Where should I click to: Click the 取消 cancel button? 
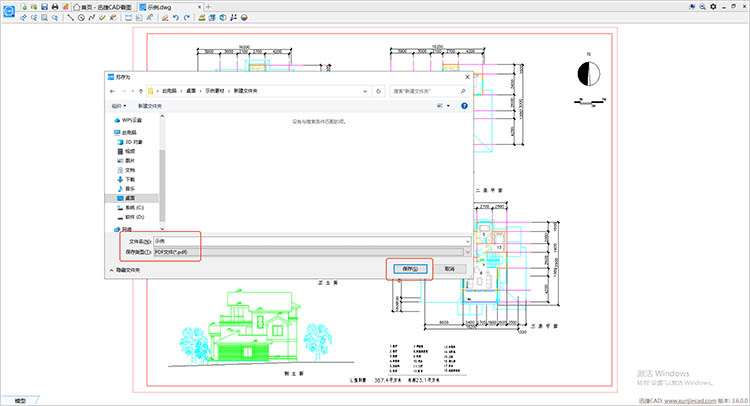(x=449, y=269)
